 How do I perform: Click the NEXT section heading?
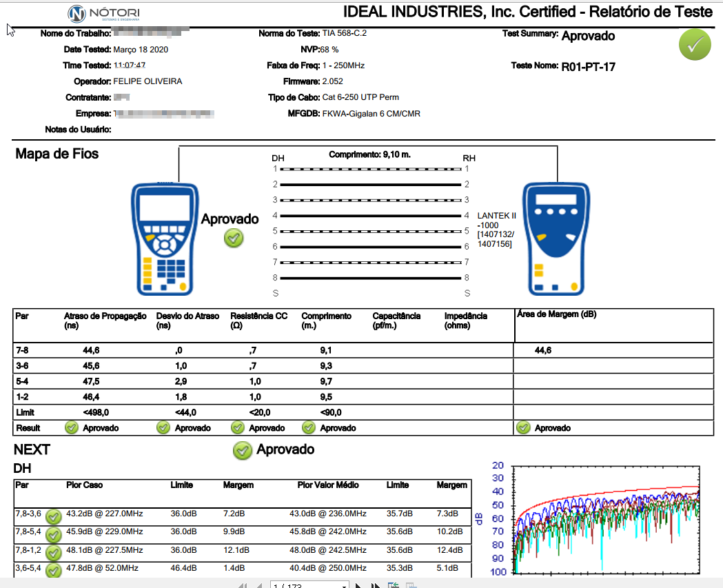coord(32,449)
